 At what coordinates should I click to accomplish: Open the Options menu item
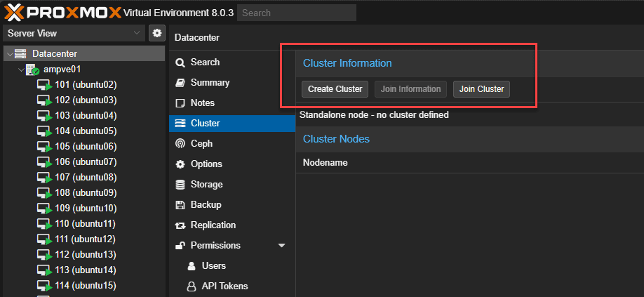pos(232,164)
